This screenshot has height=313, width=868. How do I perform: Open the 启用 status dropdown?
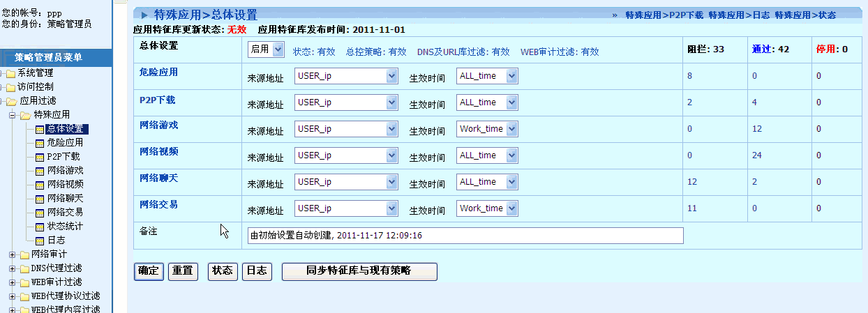click(x=266, y=49)
